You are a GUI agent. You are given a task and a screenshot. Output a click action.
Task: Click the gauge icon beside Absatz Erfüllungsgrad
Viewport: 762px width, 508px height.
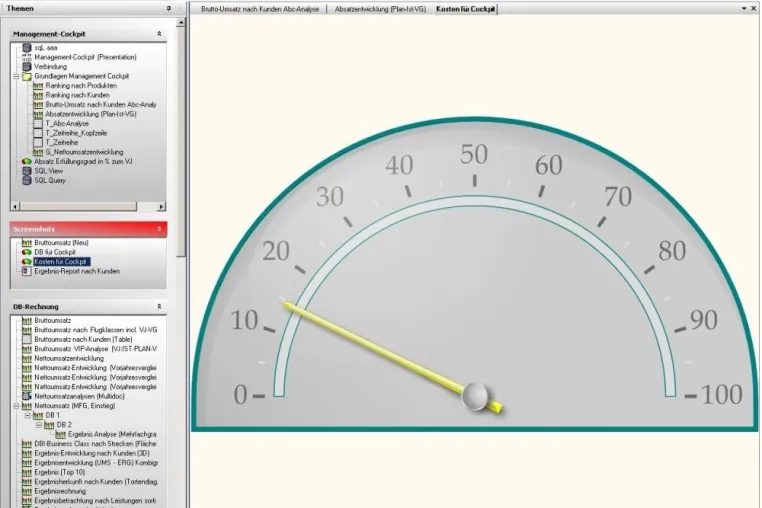coord(27,161)
